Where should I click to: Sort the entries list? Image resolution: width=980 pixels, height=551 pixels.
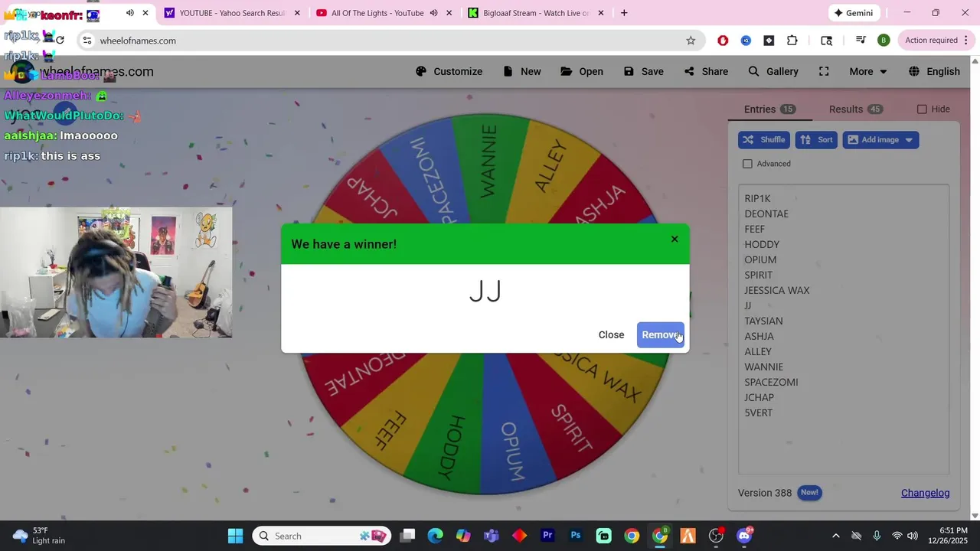[x=816, y=139]
